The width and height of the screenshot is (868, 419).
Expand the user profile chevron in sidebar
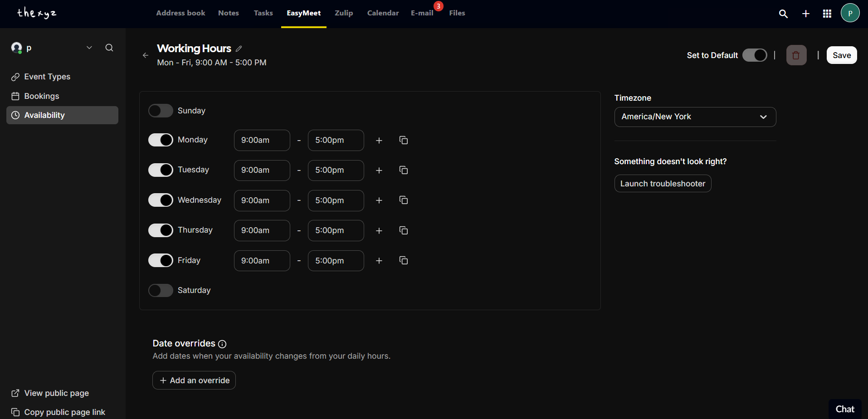89,48
